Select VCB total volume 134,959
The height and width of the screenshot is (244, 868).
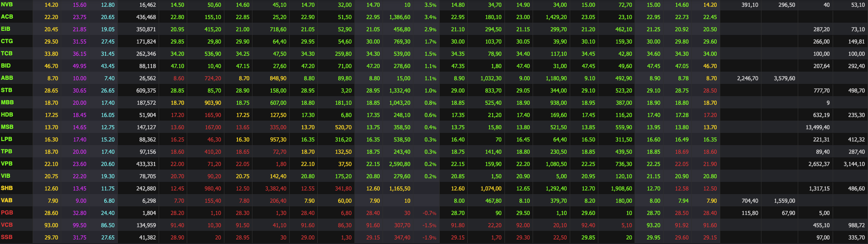coord(146,225)
